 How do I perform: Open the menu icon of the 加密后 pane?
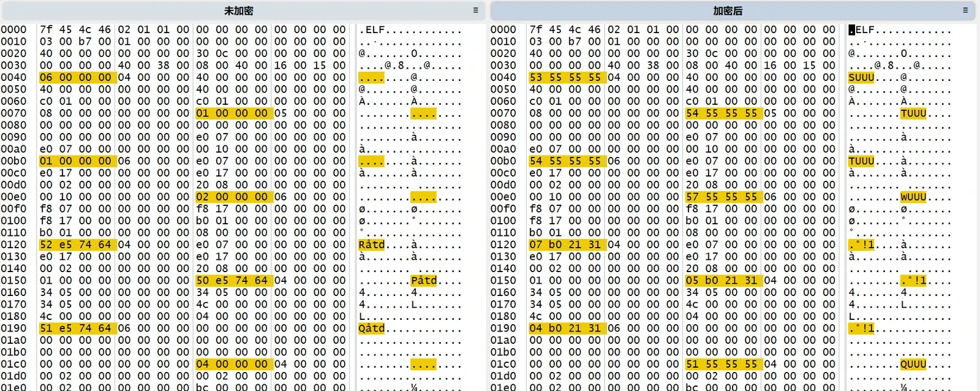pos(965,10)
